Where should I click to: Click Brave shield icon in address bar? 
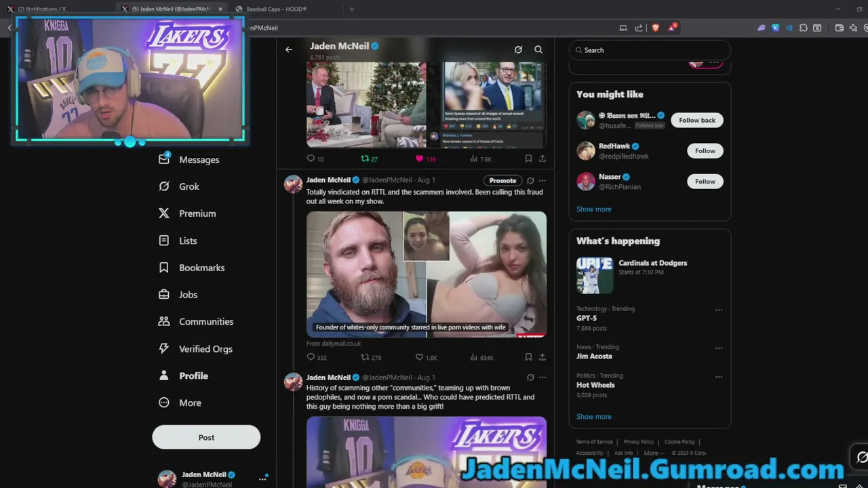tap(655, 28)
